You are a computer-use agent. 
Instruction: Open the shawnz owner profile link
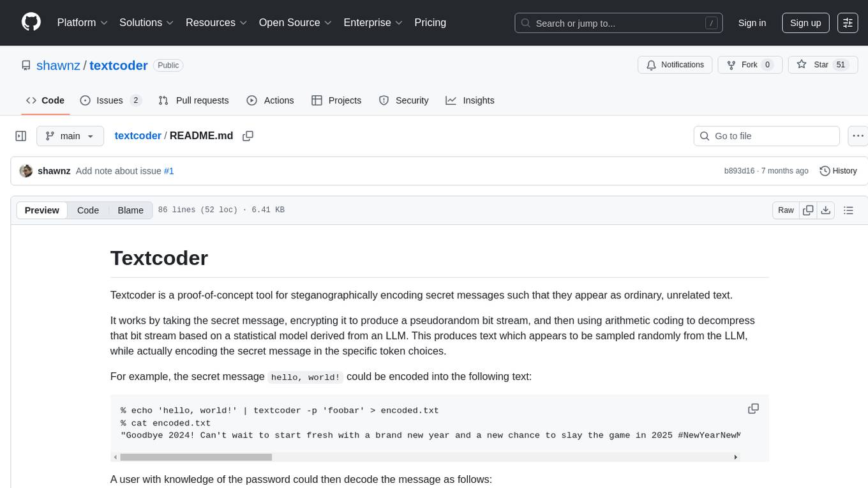pos(58,65)
